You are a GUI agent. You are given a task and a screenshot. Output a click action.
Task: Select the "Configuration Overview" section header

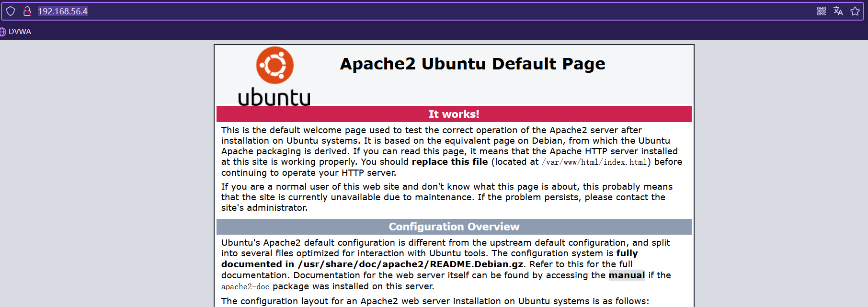coord(454,227)
